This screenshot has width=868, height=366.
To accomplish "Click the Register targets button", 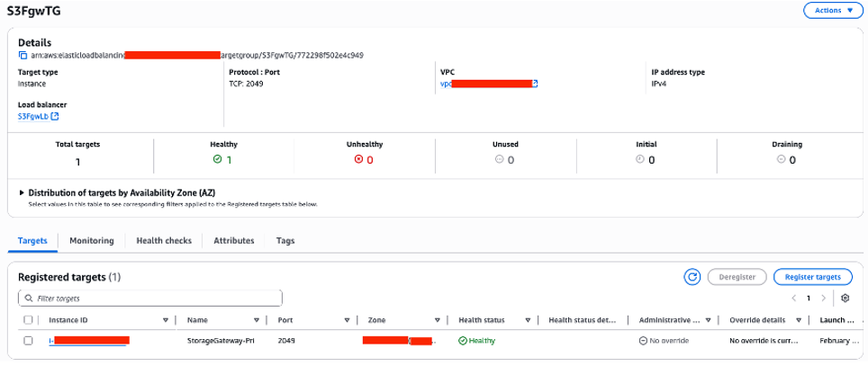I will pyautogui.click(x=812, y=277).
